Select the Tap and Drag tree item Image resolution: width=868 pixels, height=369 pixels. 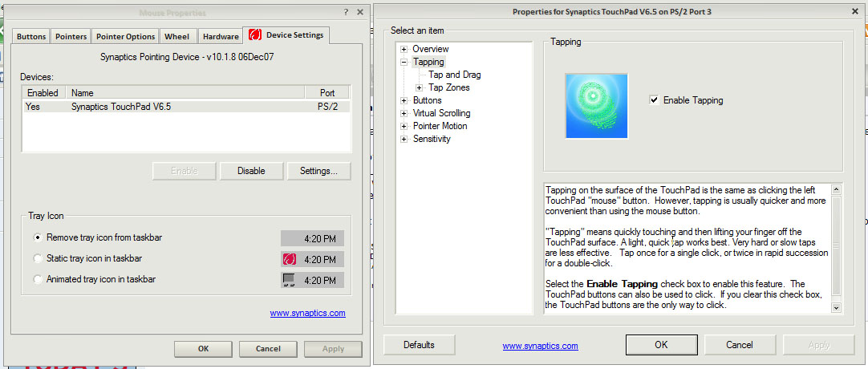point(455,75)
